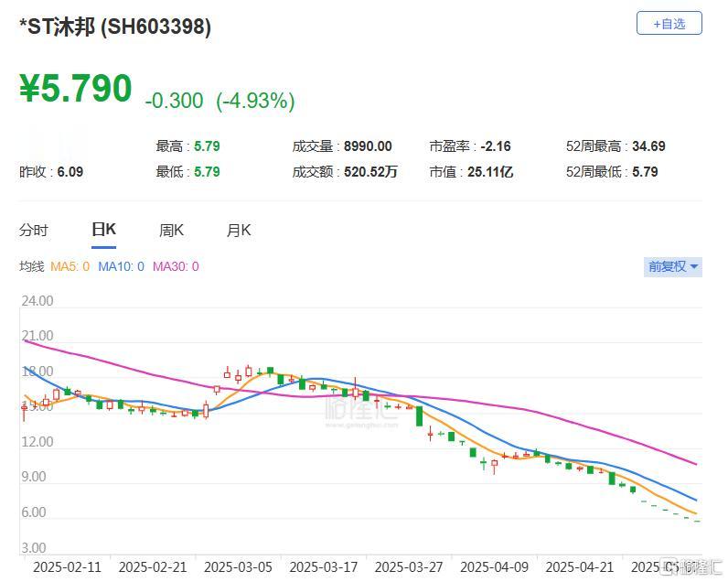Click the 最高 5.79 value
This screenshot has height=582, width=728.
(207, 146)
